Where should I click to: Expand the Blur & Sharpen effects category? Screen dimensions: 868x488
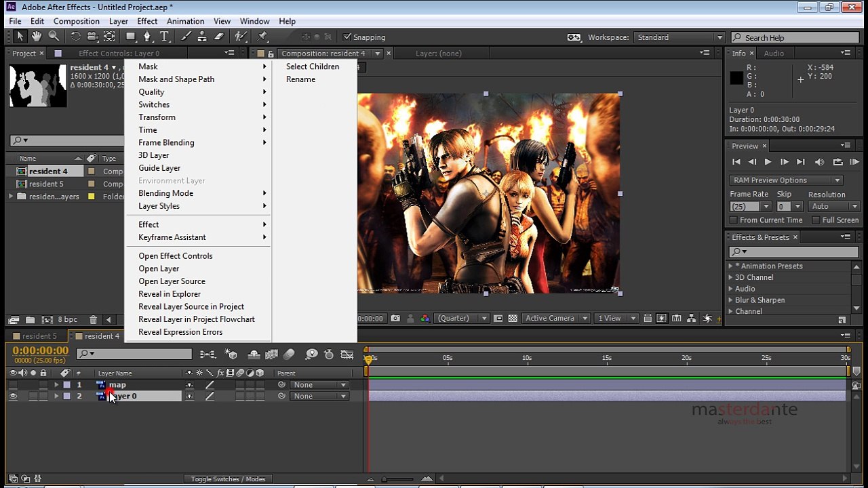pos(731,300)
